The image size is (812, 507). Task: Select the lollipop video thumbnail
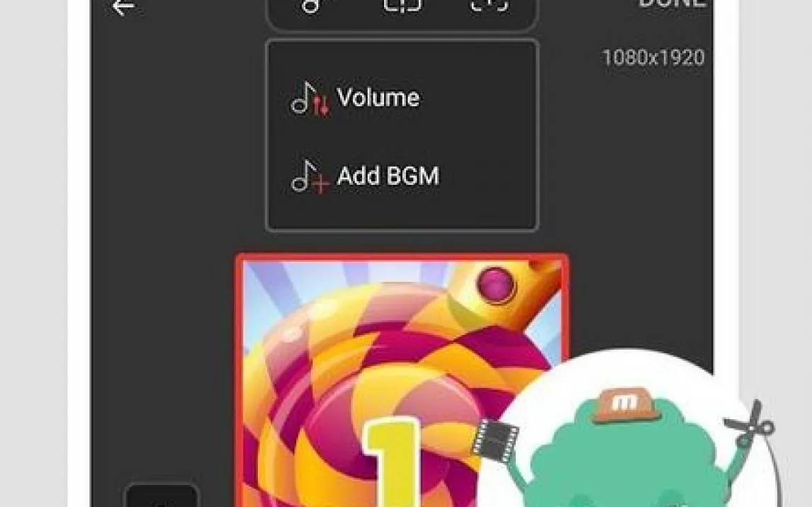pyautogui.click(x=402, y=380)
